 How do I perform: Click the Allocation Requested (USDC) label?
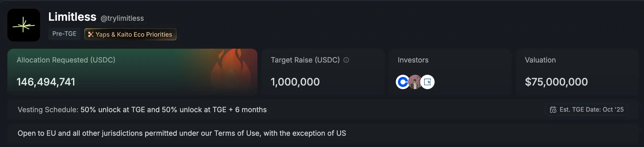coord(66,60)
